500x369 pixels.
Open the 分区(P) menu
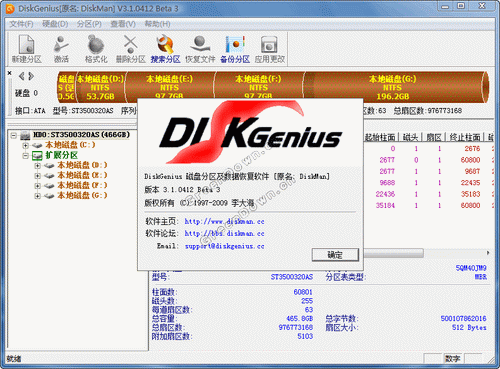tap(89, 24)
